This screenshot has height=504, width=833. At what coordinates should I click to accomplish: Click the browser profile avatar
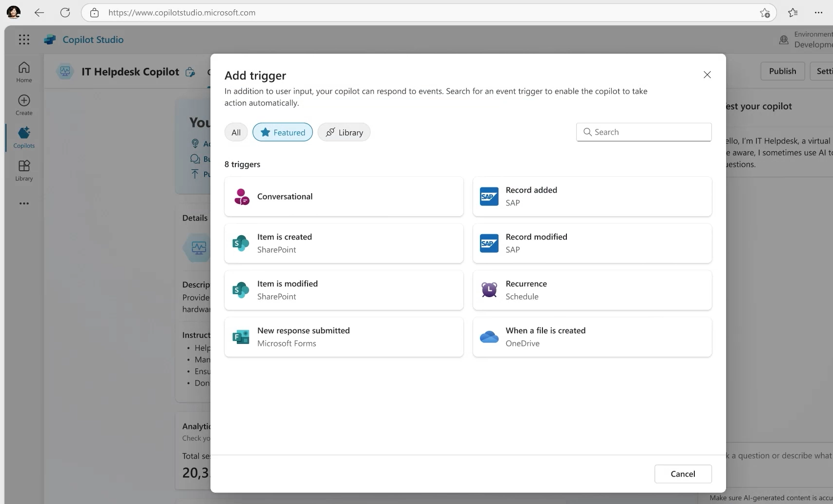click(x=14, y=13)
